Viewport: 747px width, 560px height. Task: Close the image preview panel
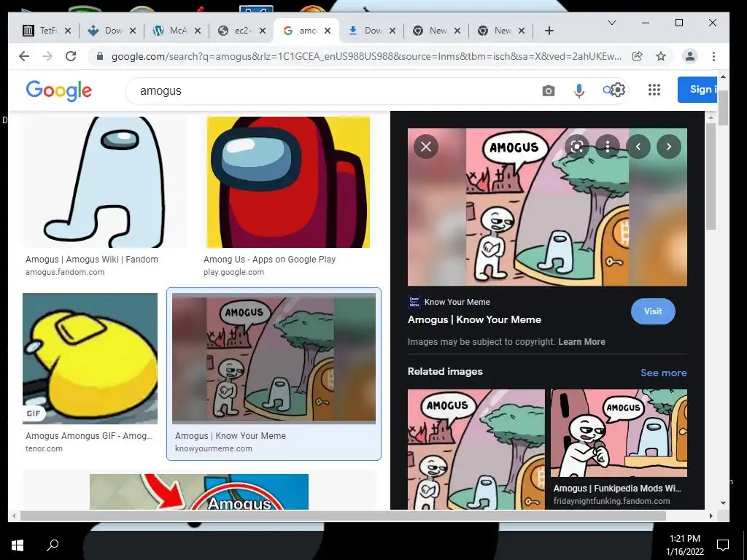426,146
